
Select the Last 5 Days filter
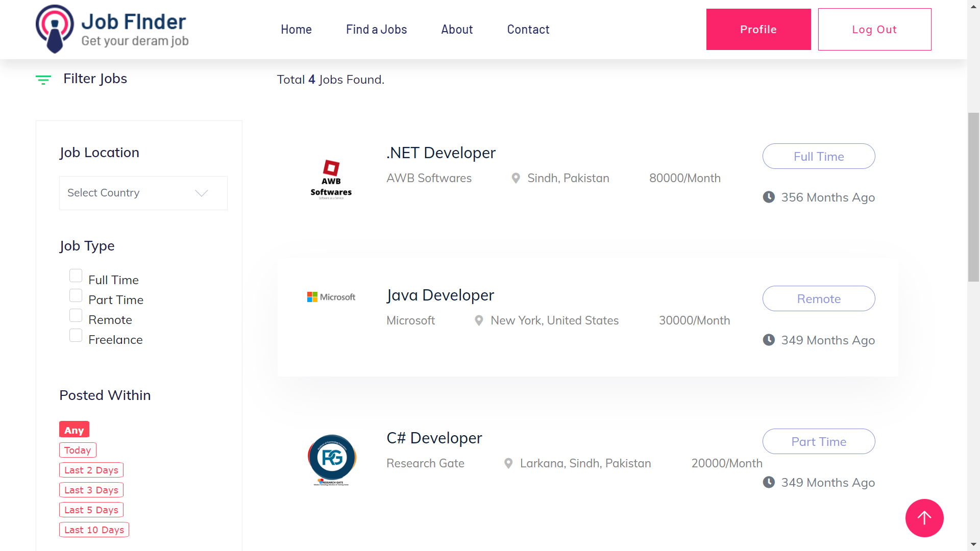coord(91,509)
